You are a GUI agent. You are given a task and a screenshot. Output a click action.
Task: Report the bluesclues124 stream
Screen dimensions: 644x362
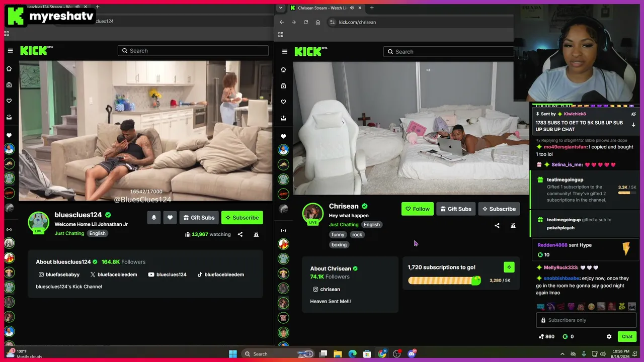click(x=256, y=234)
